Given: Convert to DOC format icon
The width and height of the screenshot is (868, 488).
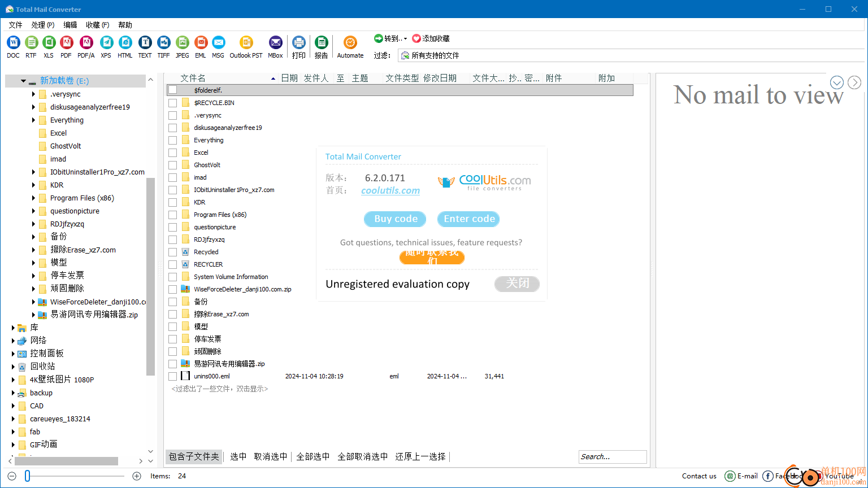Looking at the screenshot, I should pos(13,42).
